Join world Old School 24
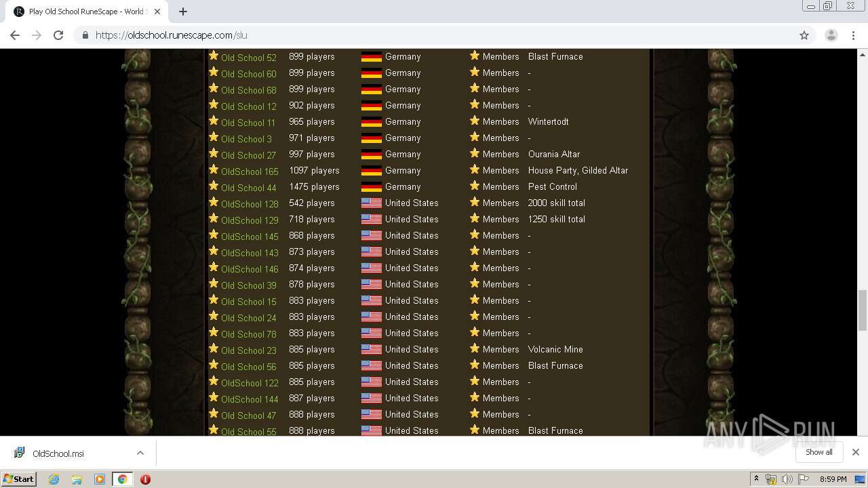The width and height of the screenshot is (868, 488). (248, 318)
